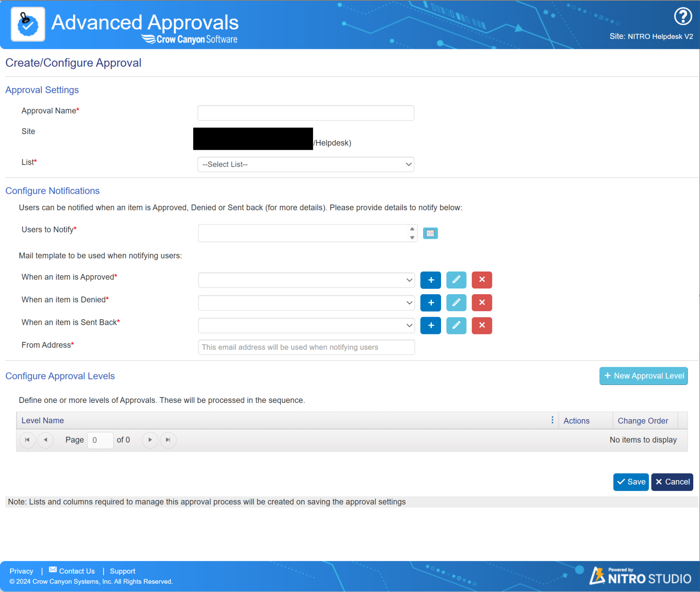
Task: Click the Configure Notifications section title
Action: coord(53,191)
